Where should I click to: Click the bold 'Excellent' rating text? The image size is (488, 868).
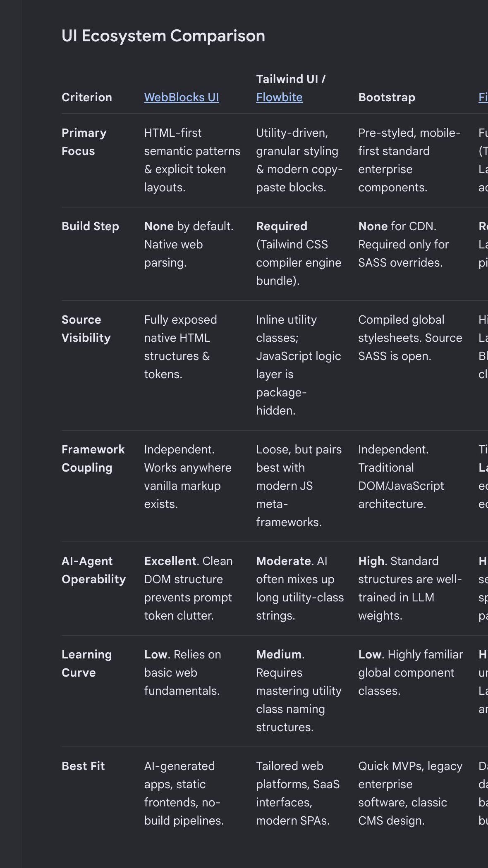170,561
